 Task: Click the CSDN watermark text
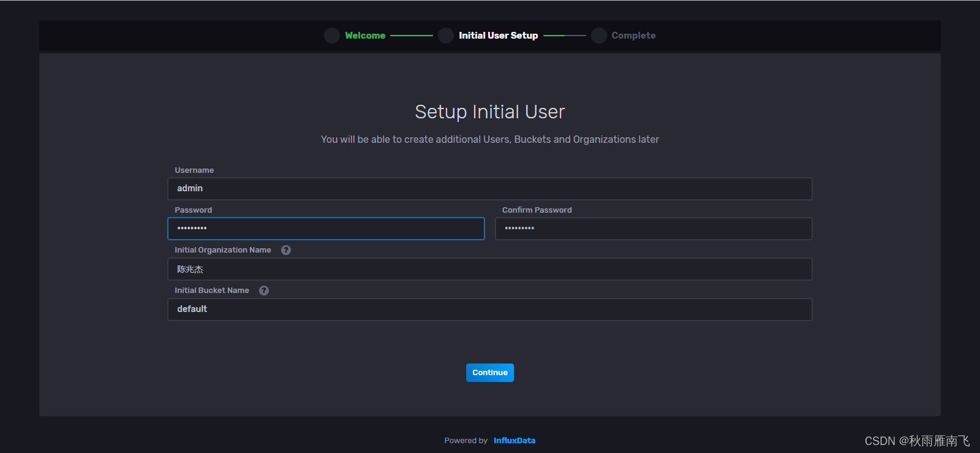click(x=917, y=441)
